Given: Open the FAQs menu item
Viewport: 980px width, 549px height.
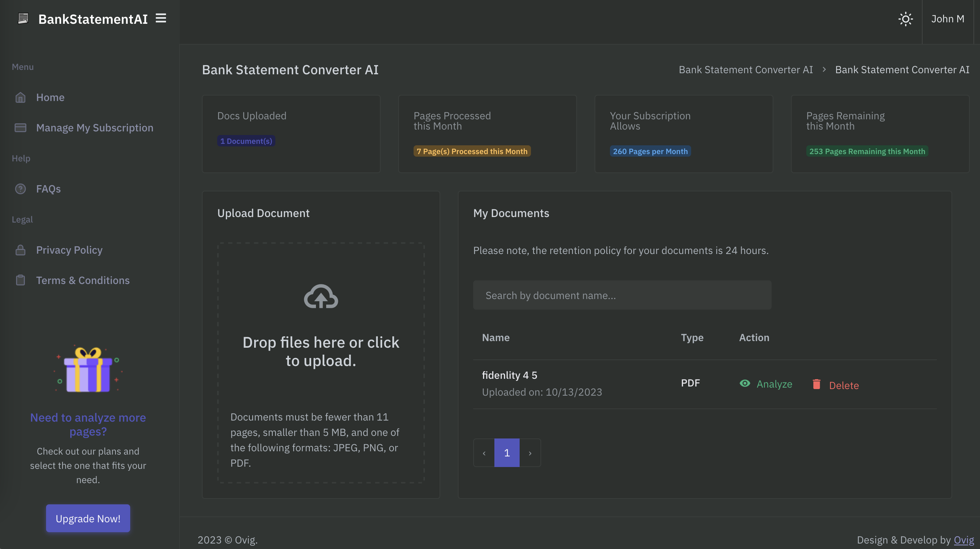Looking at the screenshot, I should [x=48, y=189].
